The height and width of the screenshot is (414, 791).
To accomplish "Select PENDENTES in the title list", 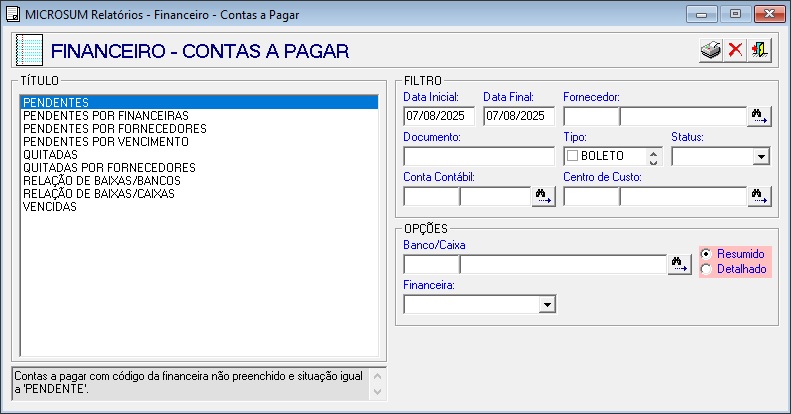I will (199, 102).
